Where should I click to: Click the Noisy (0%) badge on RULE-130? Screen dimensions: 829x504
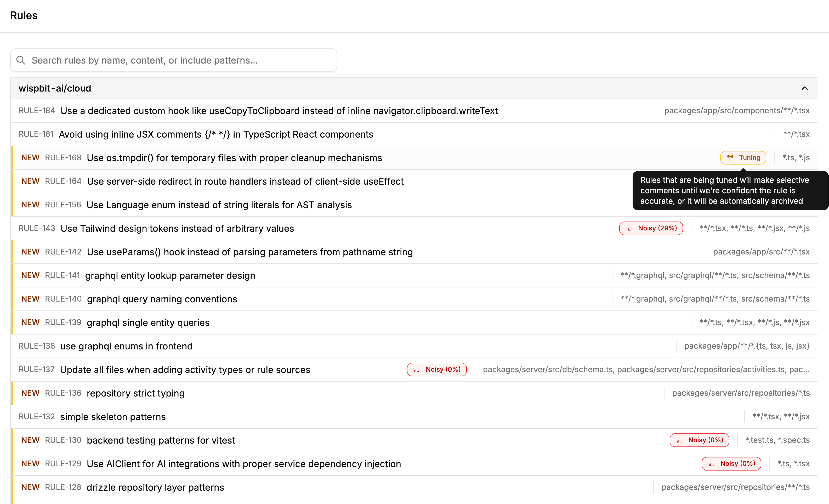[x=699, y=440]
